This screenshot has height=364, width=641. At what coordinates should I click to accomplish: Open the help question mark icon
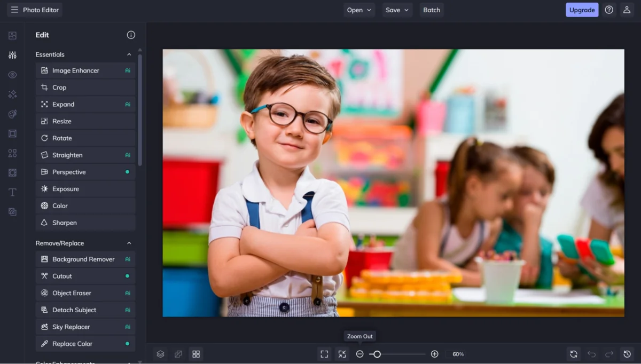tap(609, 10)
